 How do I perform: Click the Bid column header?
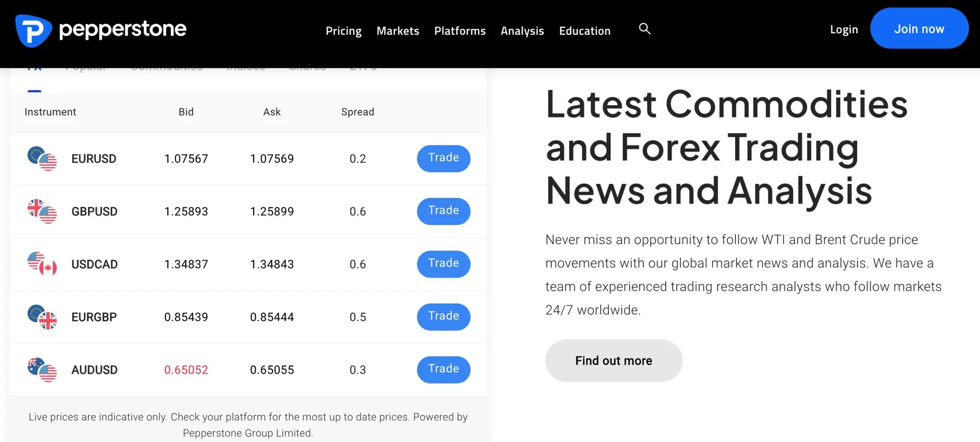186,112
